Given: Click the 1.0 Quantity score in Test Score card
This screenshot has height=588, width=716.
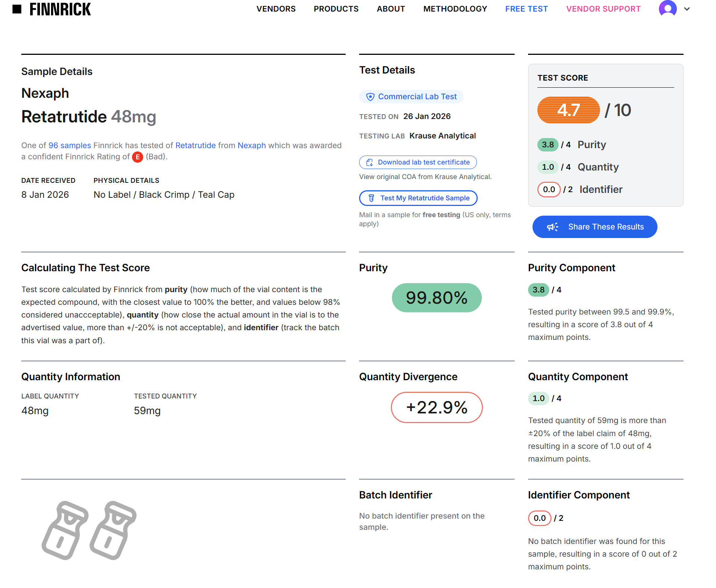Looking at the screenshot, I should (548, 167).
